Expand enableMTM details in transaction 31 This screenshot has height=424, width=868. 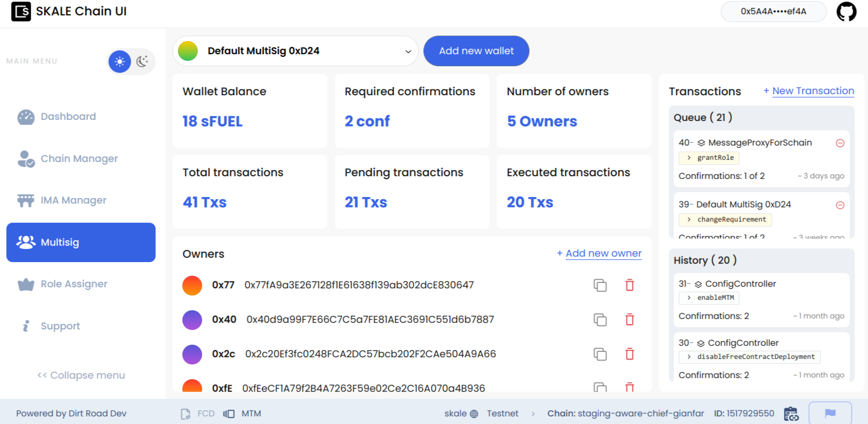click(x=709, y=298)
